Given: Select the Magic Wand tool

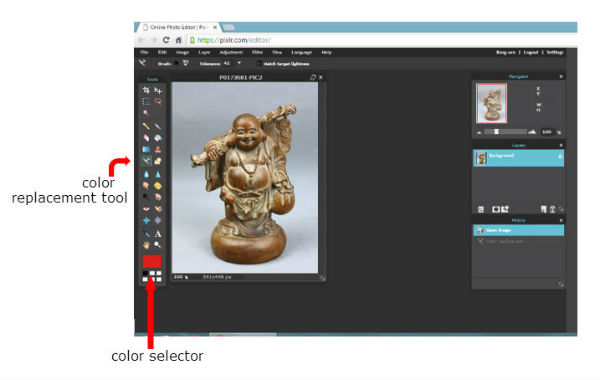Looking at the screenshot, I should pos(146,113).
